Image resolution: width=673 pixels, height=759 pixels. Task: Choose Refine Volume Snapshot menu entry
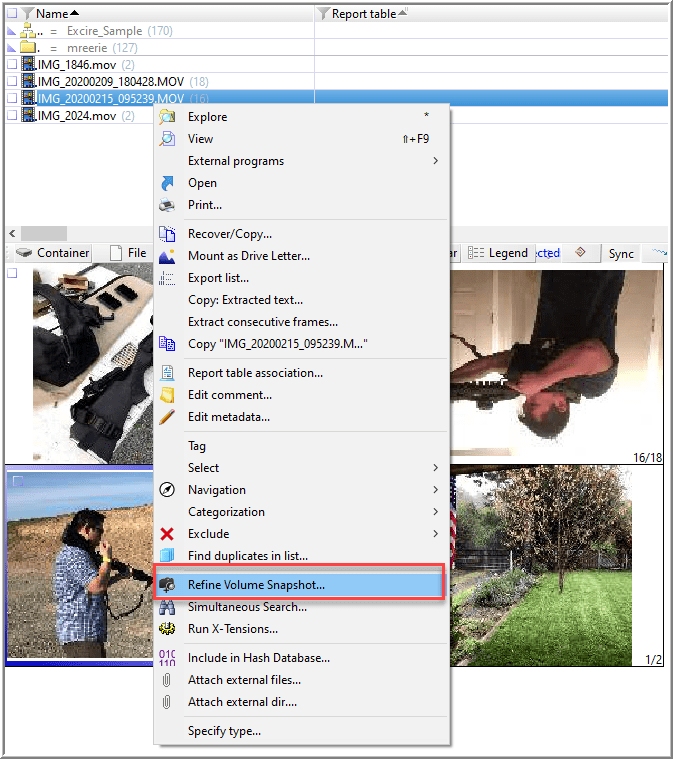pos(256,584)
